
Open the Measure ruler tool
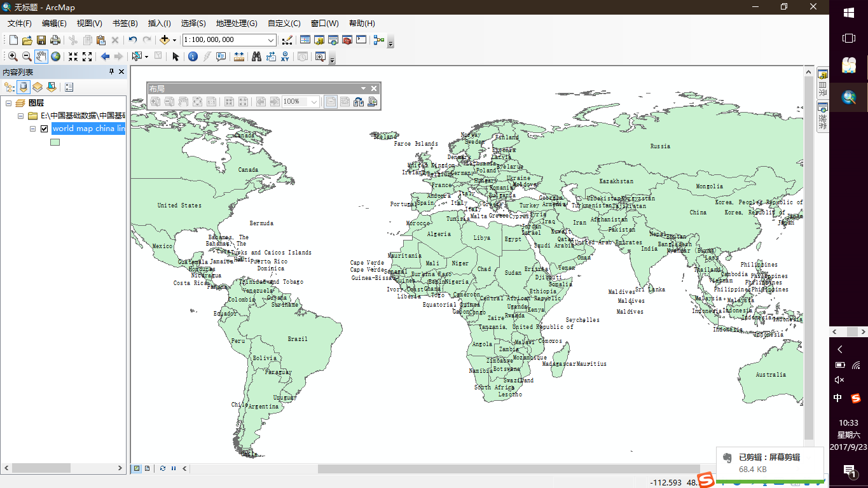tap(239, 57)
